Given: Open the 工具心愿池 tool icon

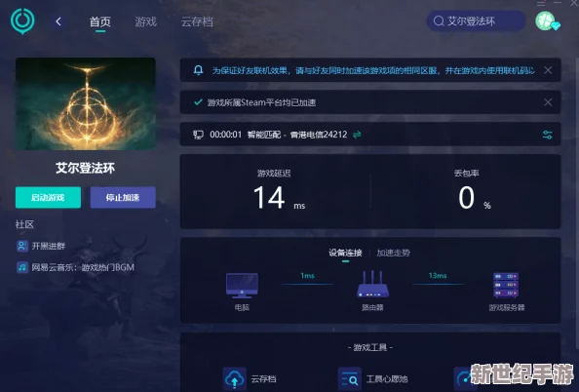Looking at the screenshot, I should (350, 378).
